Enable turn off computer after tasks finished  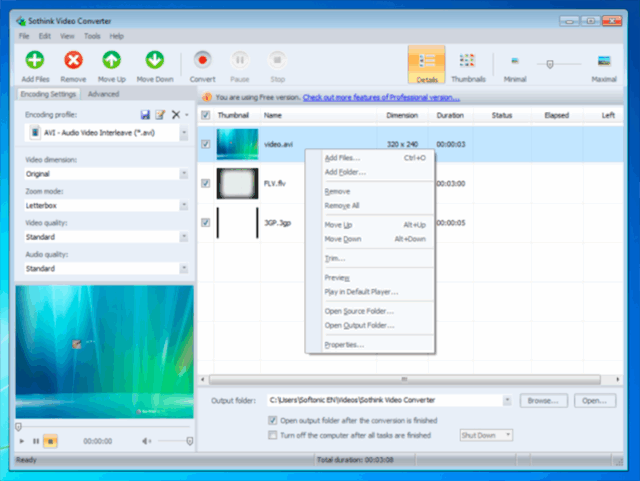[272, 435]
